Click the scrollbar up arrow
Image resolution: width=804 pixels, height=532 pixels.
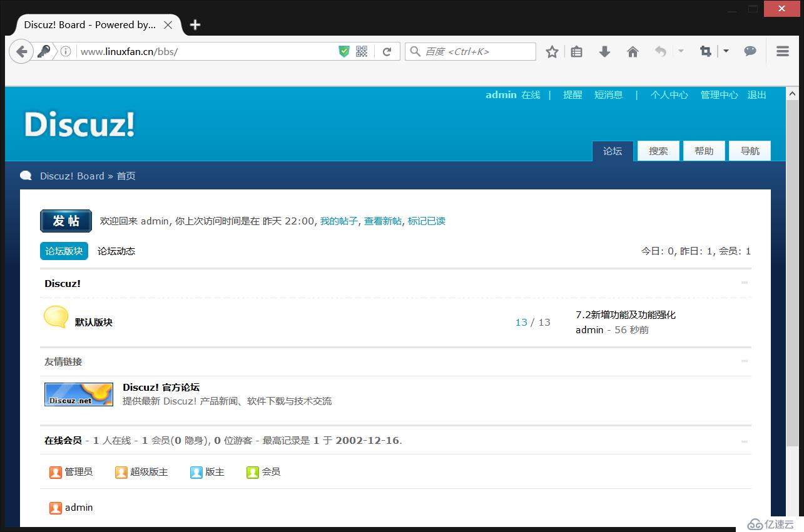pyautogui.click(x=791, y=94)
